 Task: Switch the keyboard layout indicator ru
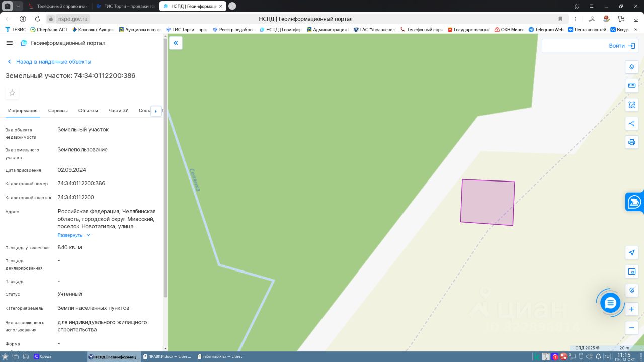coord(607,357)
